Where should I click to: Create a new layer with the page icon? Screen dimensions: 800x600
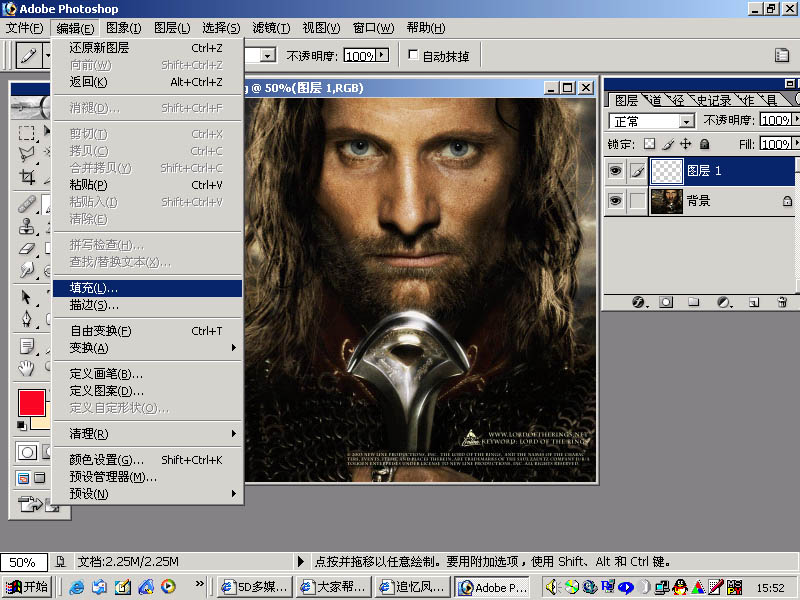pos(754,302)
